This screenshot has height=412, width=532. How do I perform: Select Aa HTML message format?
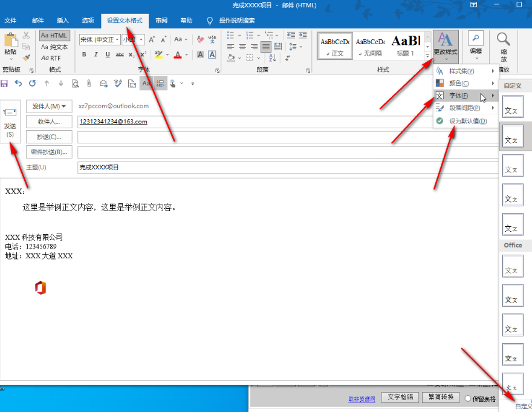pyautogui.click(x=54, y=35)
